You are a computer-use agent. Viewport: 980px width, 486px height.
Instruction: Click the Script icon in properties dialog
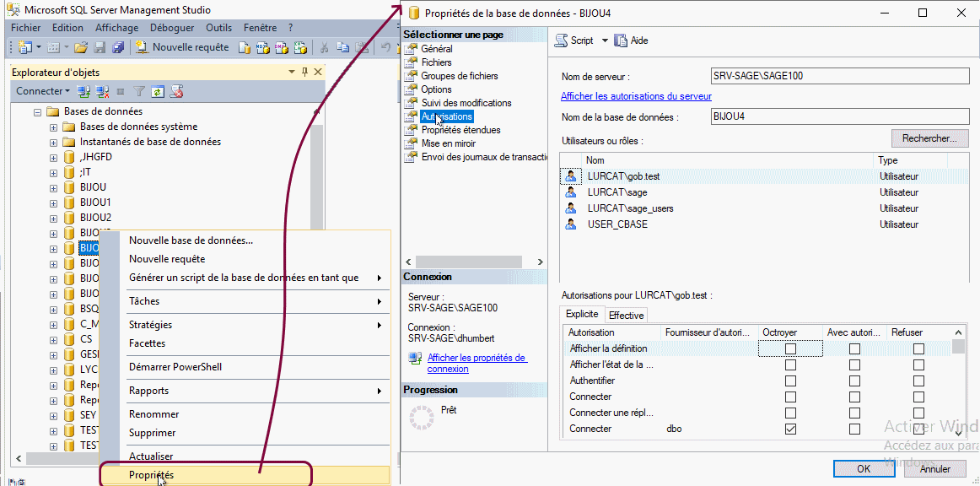point(574,40)
